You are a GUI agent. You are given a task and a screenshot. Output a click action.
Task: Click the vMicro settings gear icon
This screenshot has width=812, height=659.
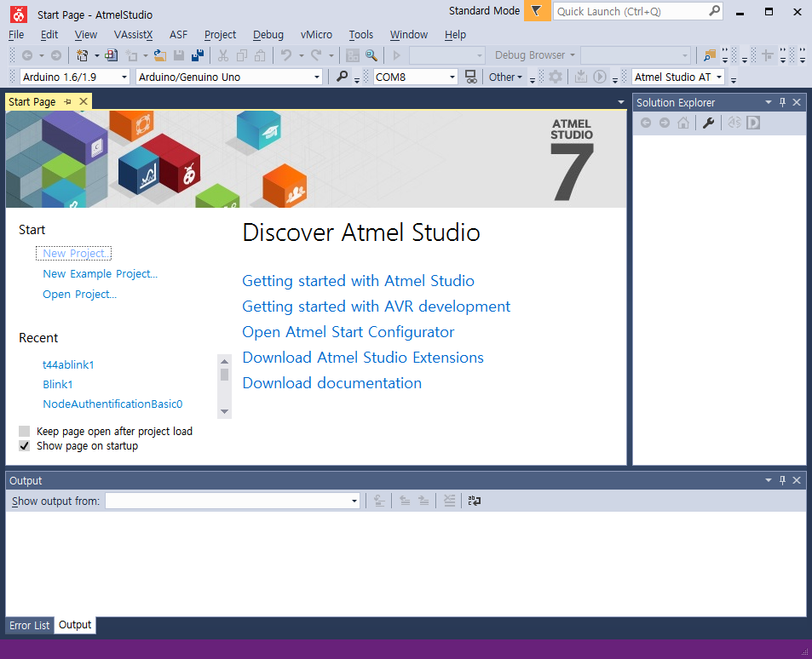point(556,77)
